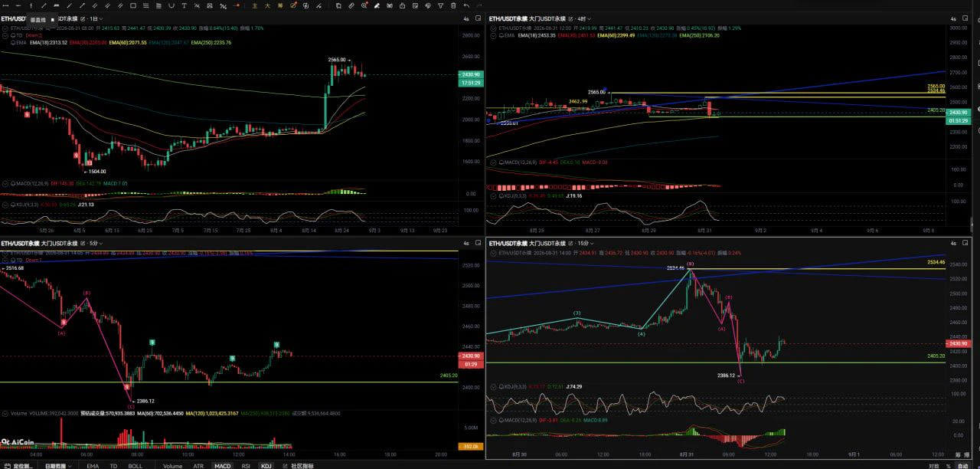The image size is (980, 469).
Task: Click the 筹 chip distribution icon
Action: tap(280, 5)
